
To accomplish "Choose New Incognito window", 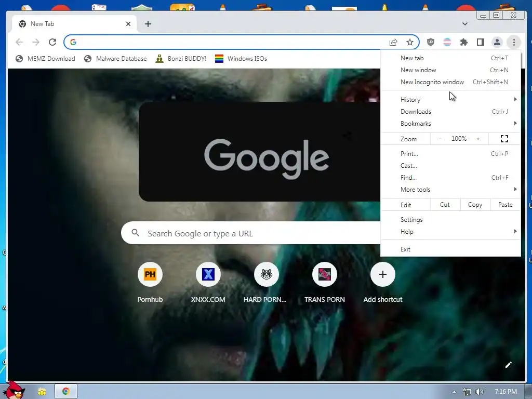I will (x=450, y=82).
